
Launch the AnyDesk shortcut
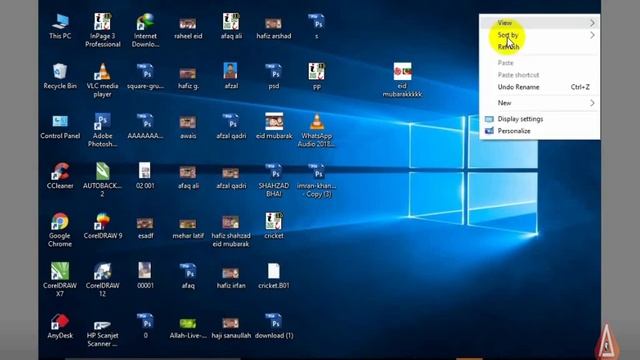point(60,326)
